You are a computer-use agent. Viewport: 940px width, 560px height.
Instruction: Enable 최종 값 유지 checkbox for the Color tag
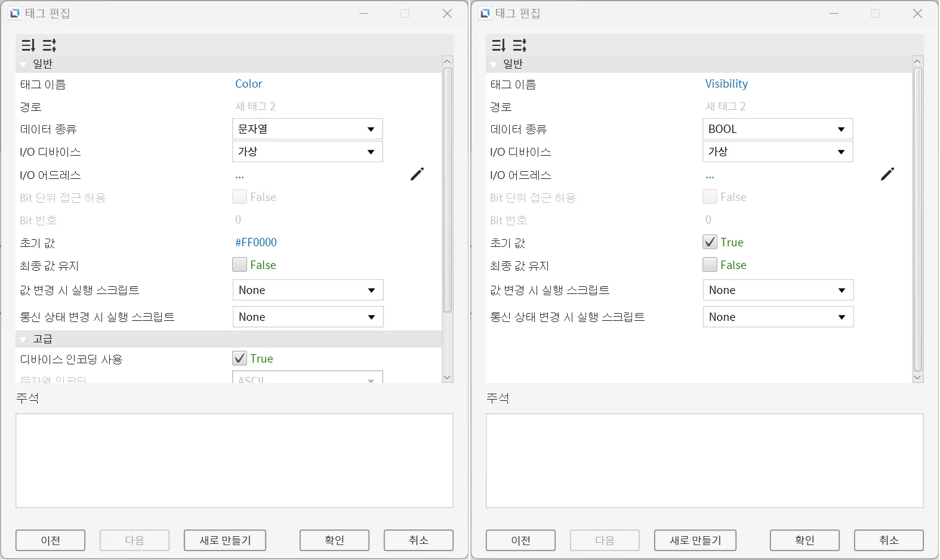point(239,265)
